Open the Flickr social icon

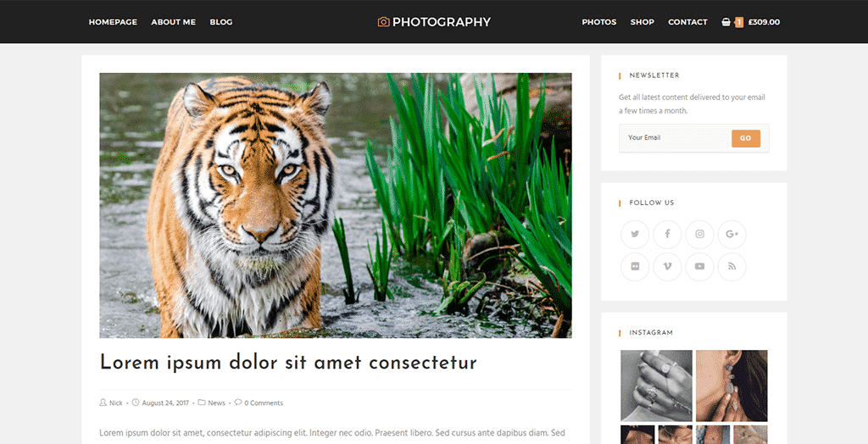tap(634, 267)
